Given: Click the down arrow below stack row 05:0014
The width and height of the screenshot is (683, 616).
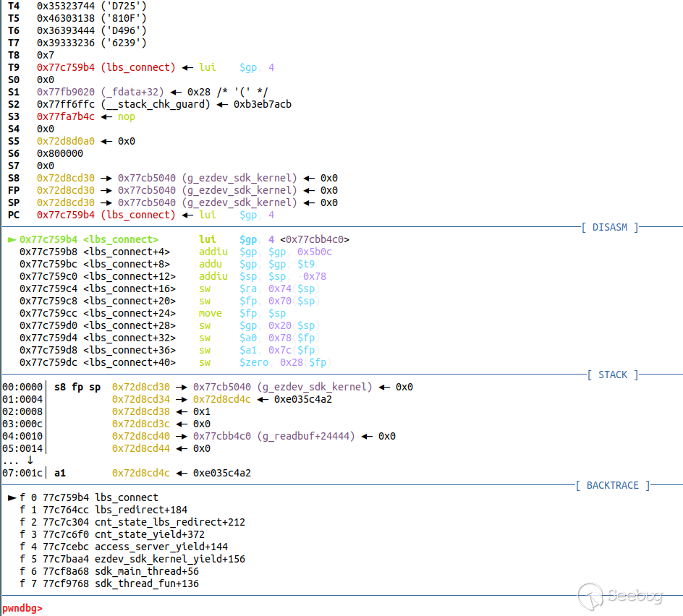Looking at the screenshot, I should (x=30, y=460).
